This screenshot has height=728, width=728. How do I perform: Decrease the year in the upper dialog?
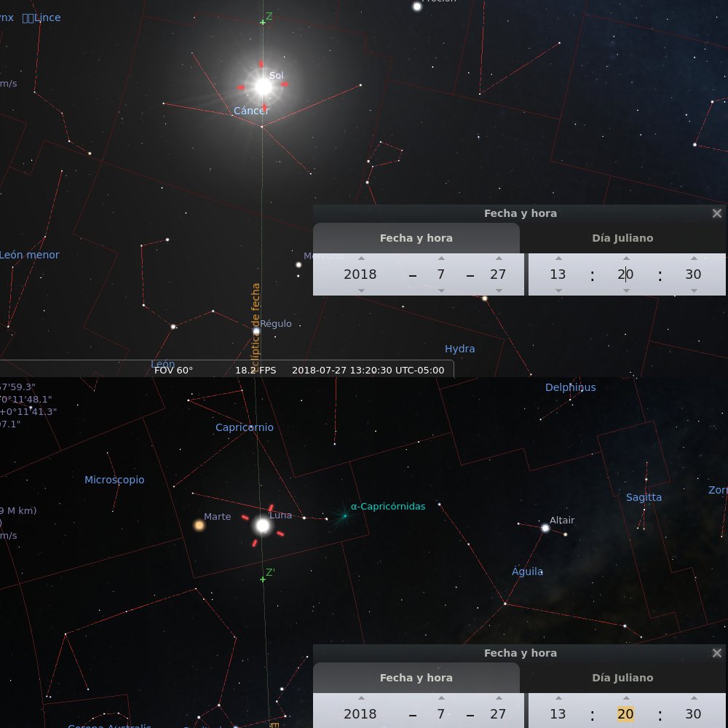click(361, 290)
